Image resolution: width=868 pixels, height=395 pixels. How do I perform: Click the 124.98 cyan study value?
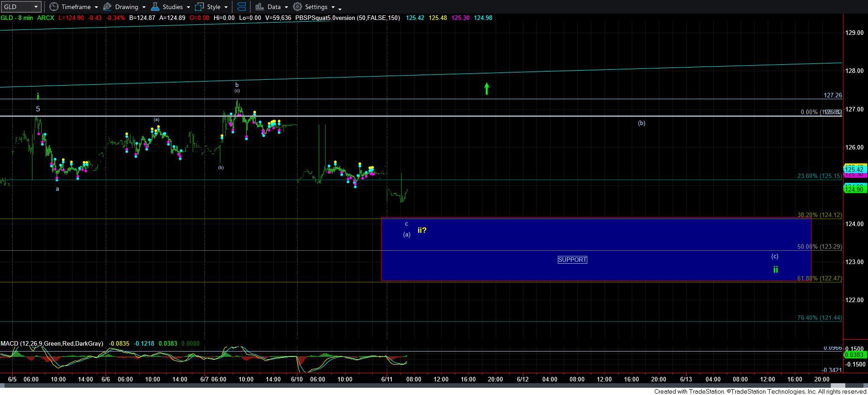pos(483,18)
